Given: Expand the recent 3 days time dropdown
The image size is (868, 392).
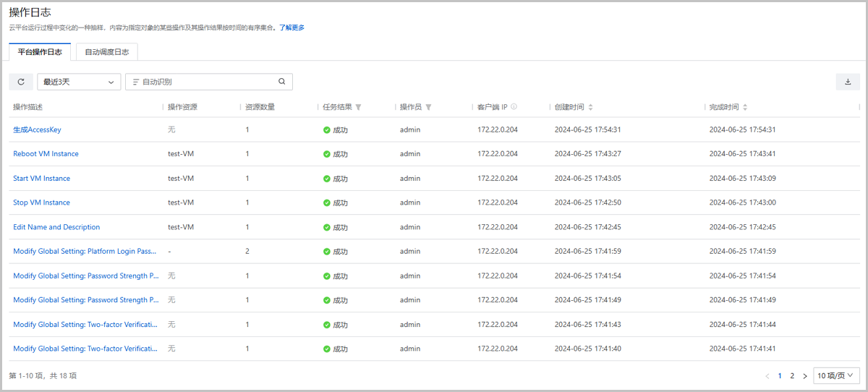Looking at the screenshot, I should [x=79, y=82].
